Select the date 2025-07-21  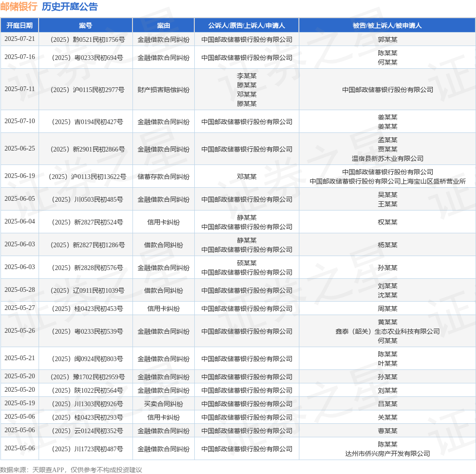point(20,39)
